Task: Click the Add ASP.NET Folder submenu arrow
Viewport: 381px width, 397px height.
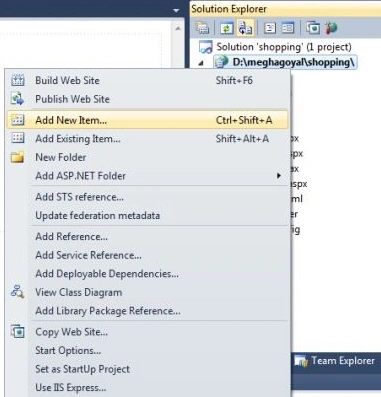Action: pyautogui.click(x=279, y=176)
